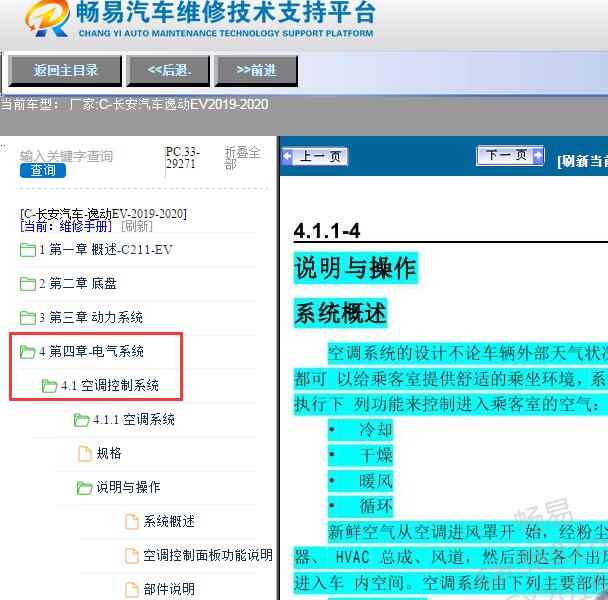Click the open folder icon for 第四章-电气系统

coord(28,352)
